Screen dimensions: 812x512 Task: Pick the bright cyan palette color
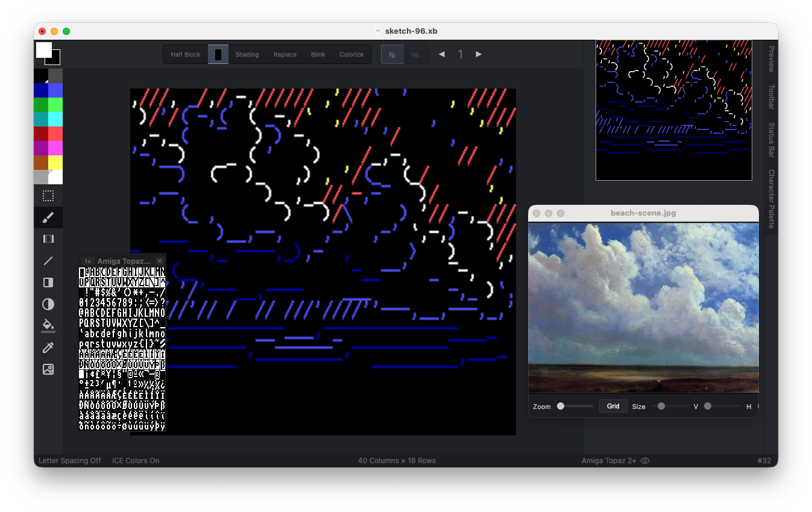pos(55,119)
